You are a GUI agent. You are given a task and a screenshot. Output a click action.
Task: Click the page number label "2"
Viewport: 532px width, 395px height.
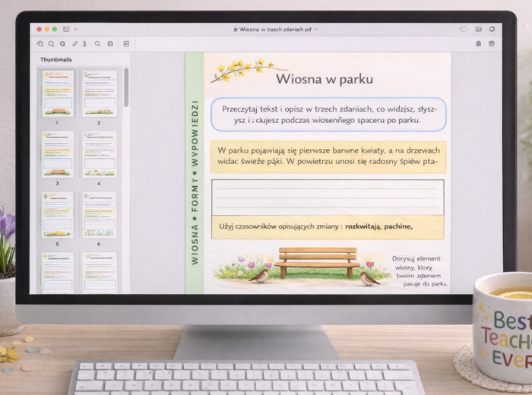pos(99,123)
